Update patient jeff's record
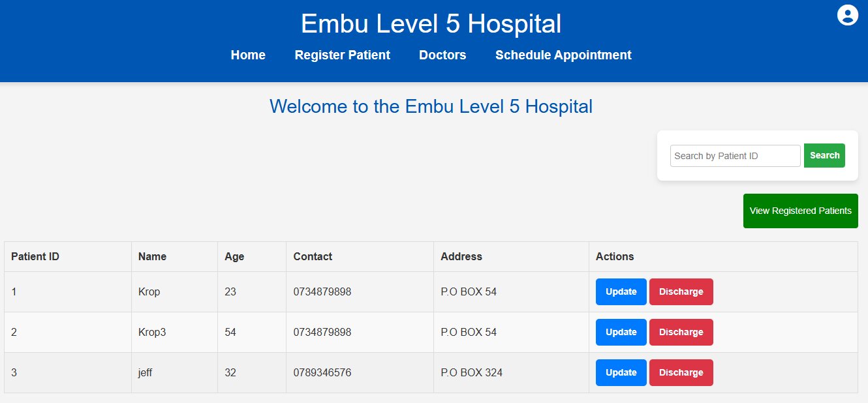Screen dimensions: 868x403 621,372
